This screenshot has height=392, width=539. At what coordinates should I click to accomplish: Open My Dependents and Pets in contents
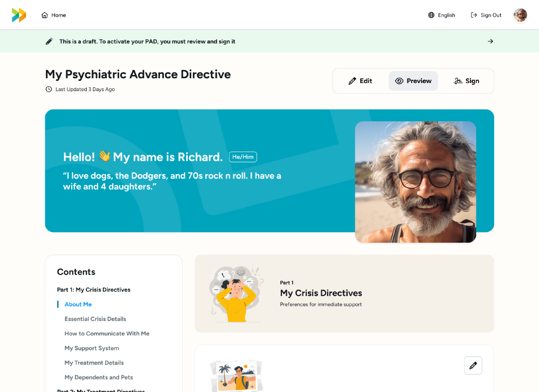pos(99,377)
